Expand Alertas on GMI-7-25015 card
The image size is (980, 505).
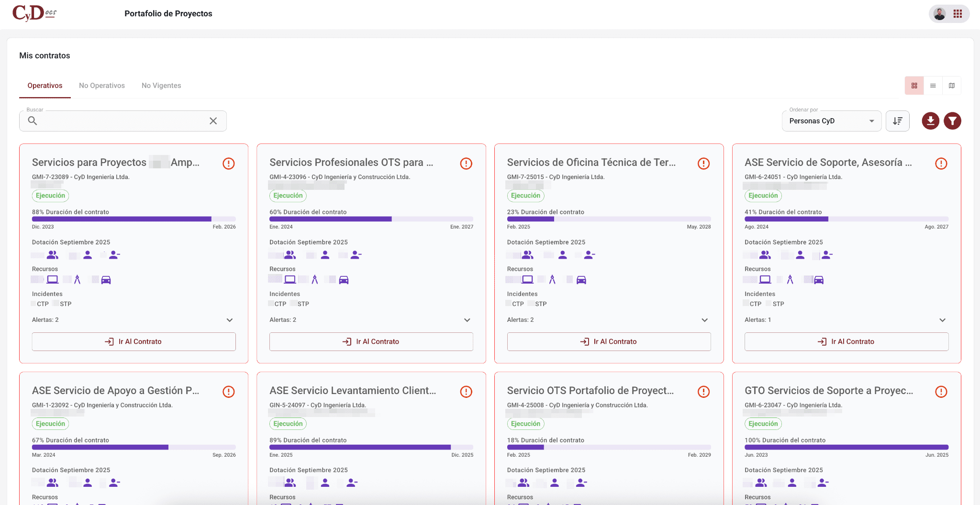[704, 320]
